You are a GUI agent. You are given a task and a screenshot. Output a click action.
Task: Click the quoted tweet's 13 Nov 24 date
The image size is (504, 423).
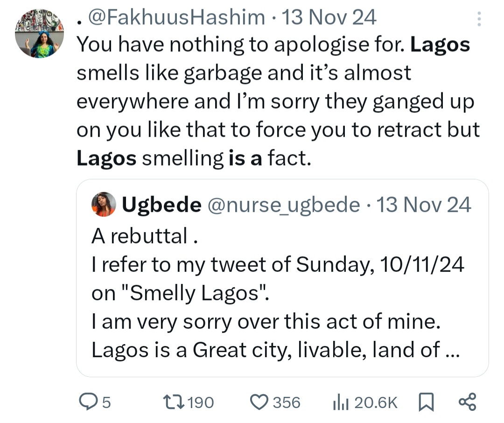pos(423,204)
